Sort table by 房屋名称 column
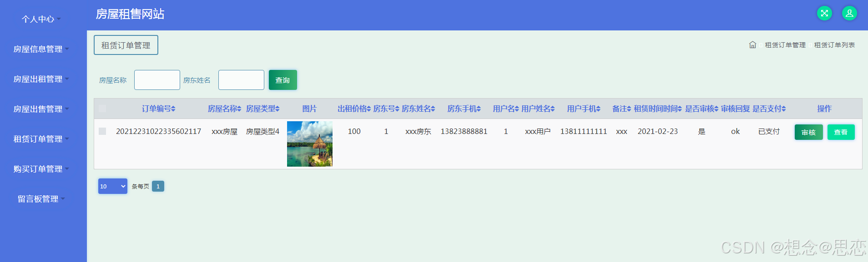Screen dimensions: 868x262 click(x=224, y=109)
